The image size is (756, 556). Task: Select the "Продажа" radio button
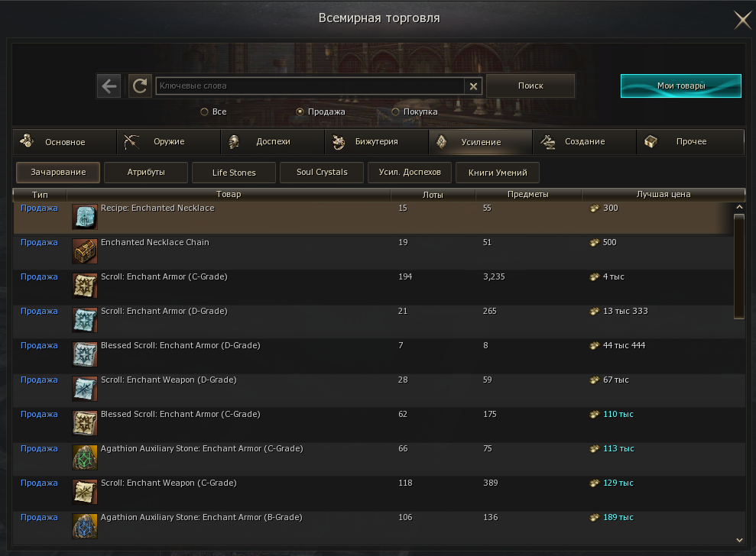[300, 112]
